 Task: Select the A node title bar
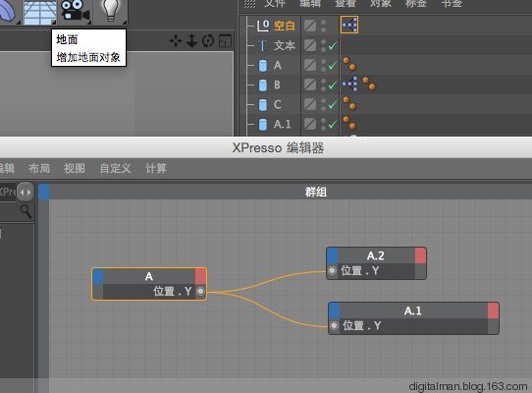[x=149, y=276]
